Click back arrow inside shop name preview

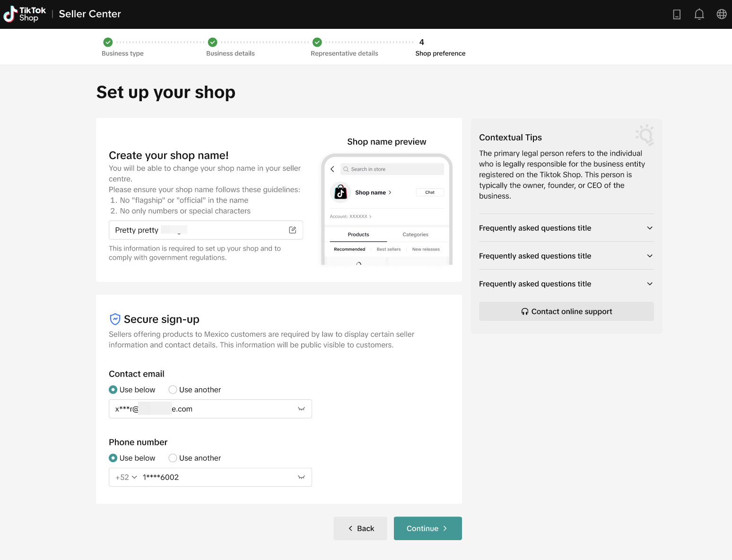[x=332, y=169]
